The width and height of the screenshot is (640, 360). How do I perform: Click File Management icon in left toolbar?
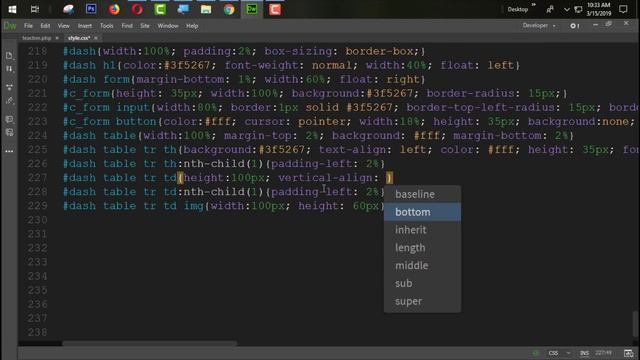pyautogui.click(x=9, y=69)
